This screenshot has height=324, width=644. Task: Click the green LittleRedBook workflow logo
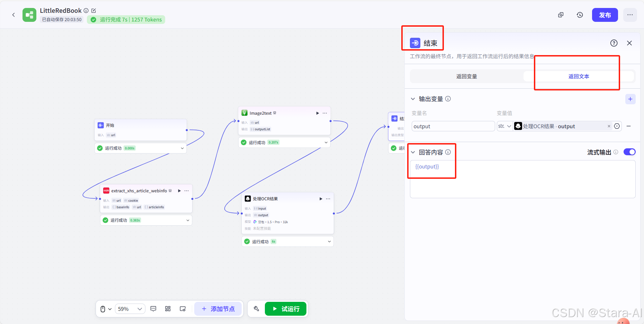[29, 15]
